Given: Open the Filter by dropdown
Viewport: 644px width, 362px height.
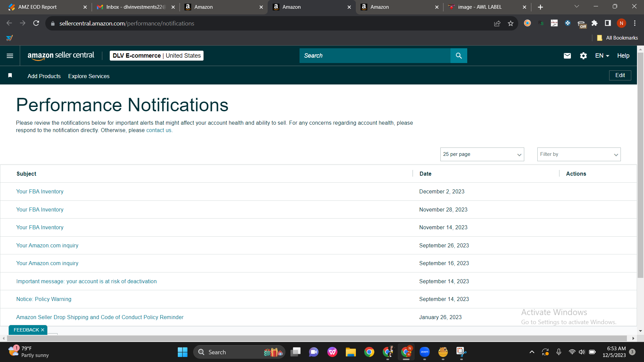Looking at the screenshot, I should pyautogui.click(x=579, y=154).
